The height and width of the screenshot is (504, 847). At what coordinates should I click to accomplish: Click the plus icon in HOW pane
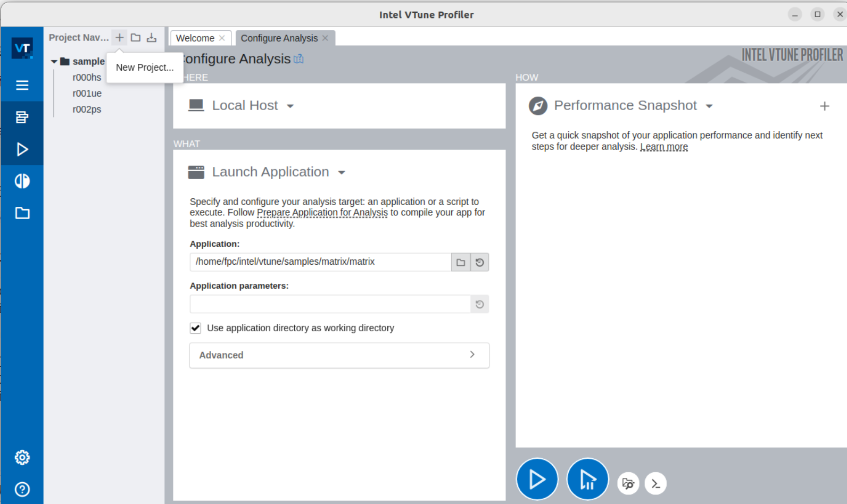tap(825, 106)
